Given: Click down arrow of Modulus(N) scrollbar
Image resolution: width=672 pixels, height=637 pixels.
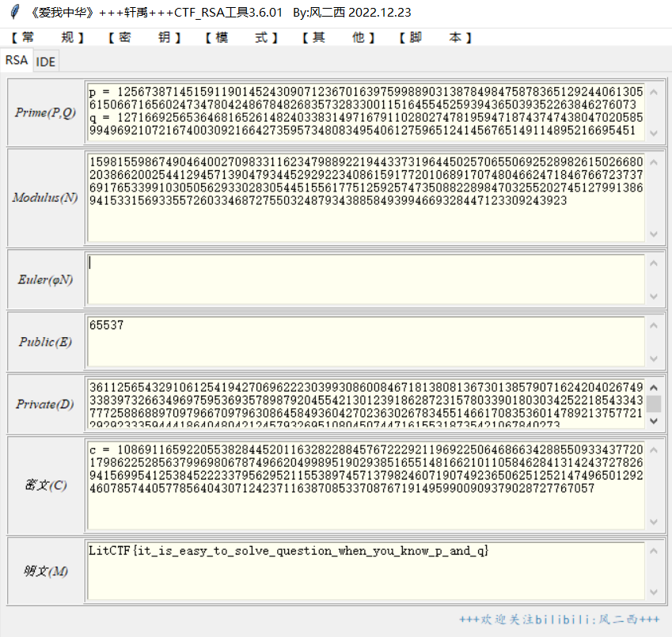Looking at the screenshot, I should pos(653,234).
